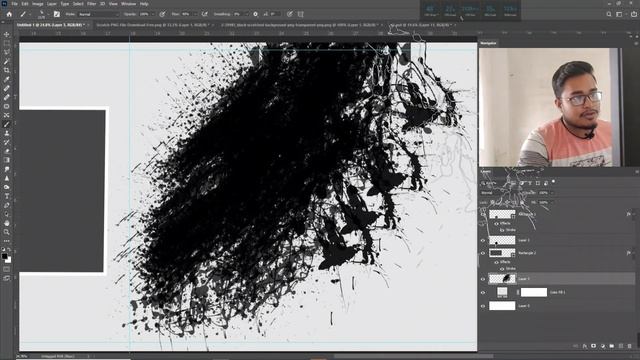The width and height of the screenshot is (640, 360).
Task: Open smoothing options gear icon
Action: (256, 14)
